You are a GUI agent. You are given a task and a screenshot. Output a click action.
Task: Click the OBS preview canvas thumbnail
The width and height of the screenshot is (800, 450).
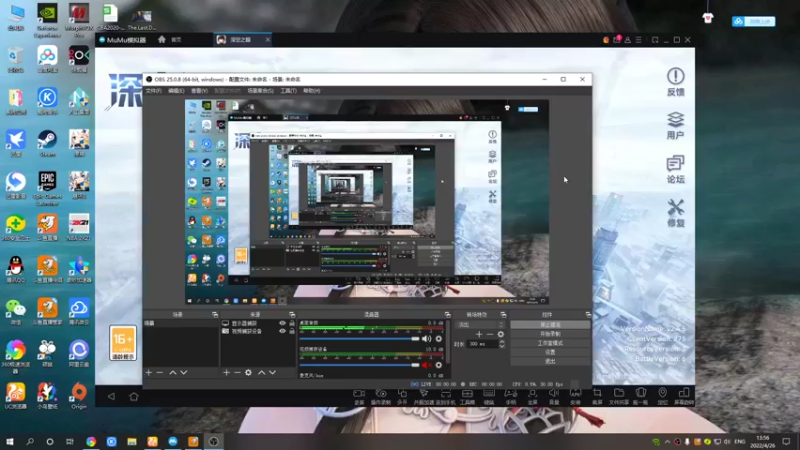pyautogui.click(x=367, y=203)
